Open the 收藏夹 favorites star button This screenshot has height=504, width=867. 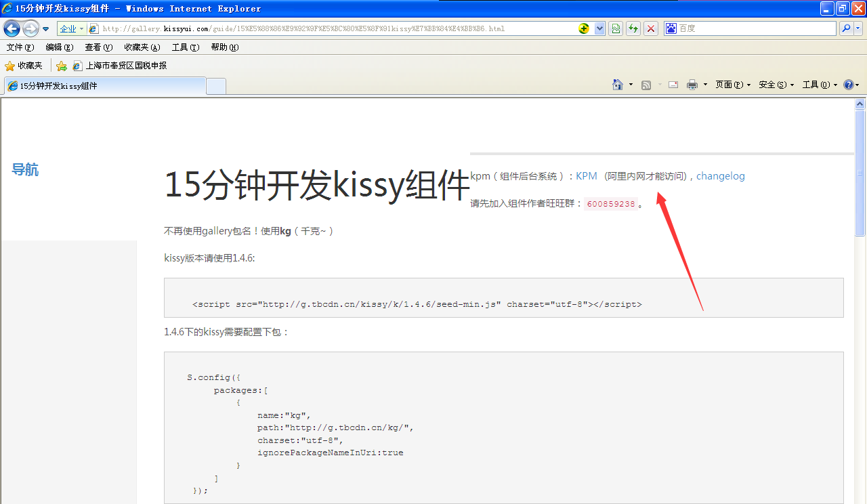[24, 66]
